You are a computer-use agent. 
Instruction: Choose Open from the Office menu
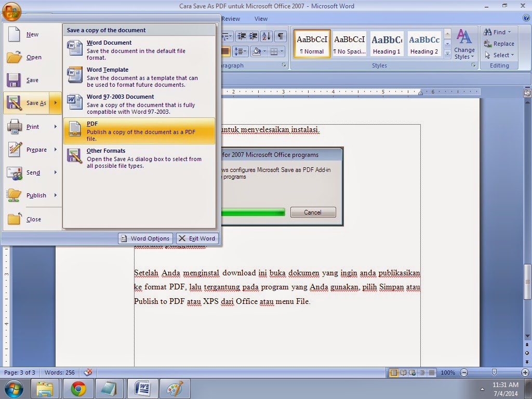(32, 57)
